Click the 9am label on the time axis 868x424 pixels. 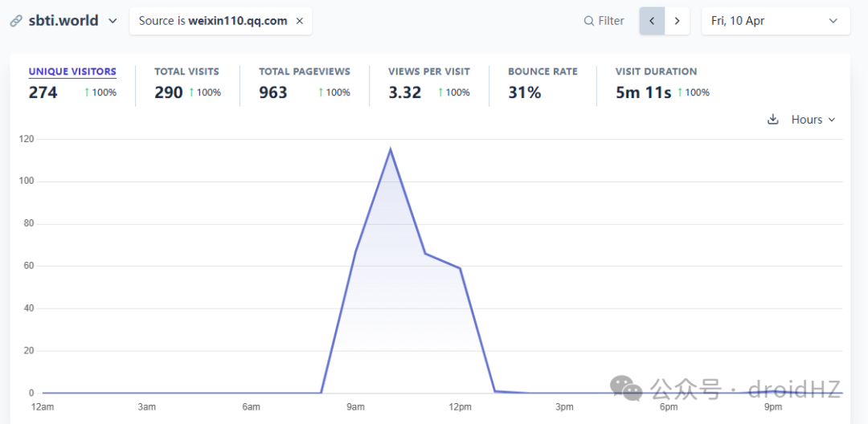(355, 407)
